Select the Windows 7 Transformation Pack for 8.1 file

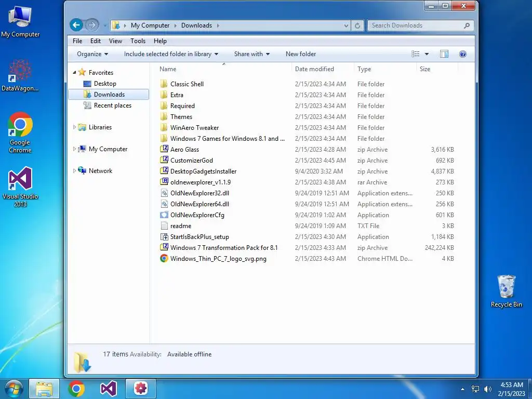pyautogui.click(x=223, y=248)
